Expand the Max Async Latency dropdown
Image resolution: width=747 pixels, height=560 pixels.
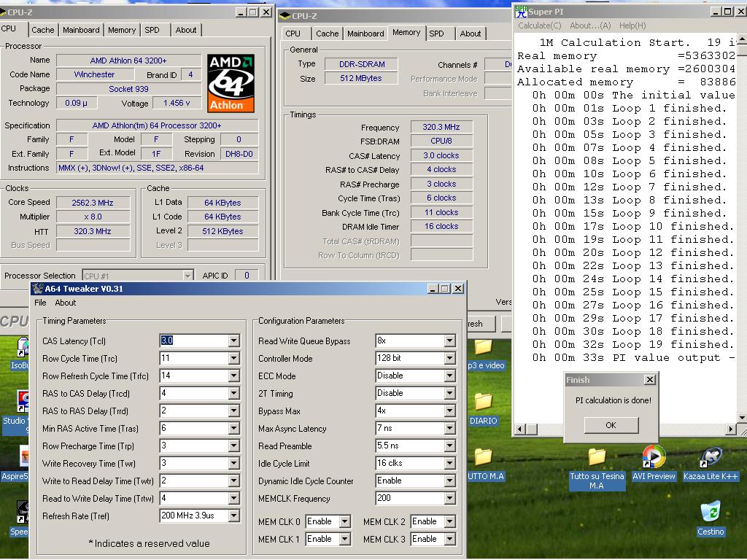tap(449, 429)
